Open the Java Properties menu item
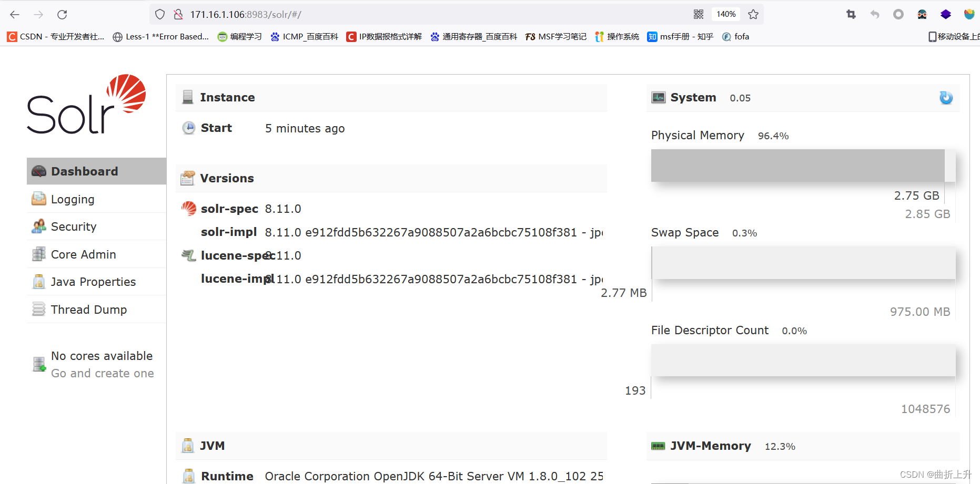This screenshot has width=980, height=484. (x=97, y=282)
